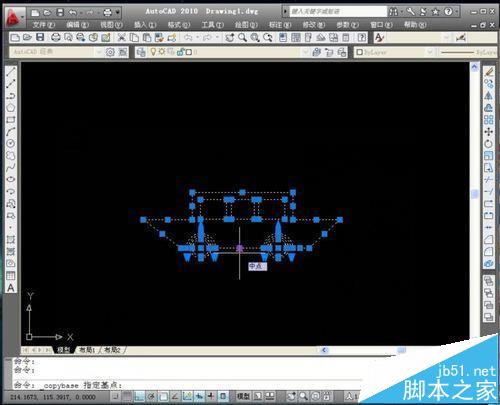This screenshot has width=500, height=405.
Task: Open the Help question mark in Standard toolbar
Action: point(362,37)
